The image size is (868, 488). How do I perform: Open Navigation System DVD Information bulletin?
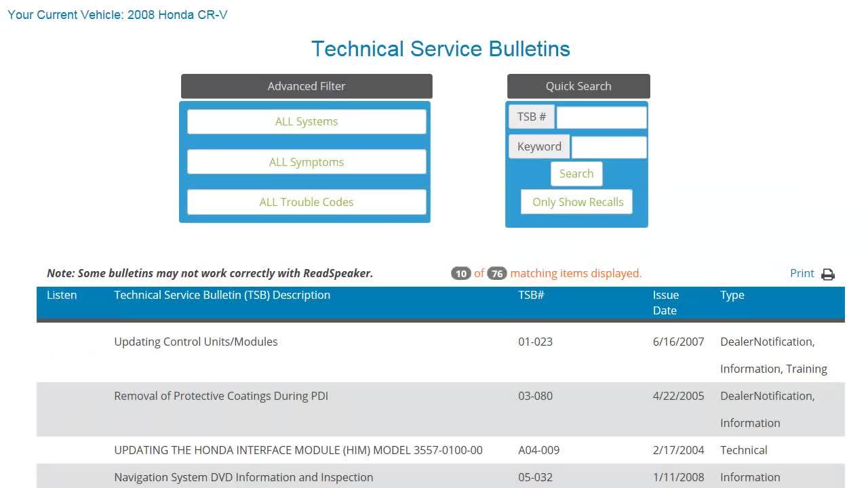243,477
